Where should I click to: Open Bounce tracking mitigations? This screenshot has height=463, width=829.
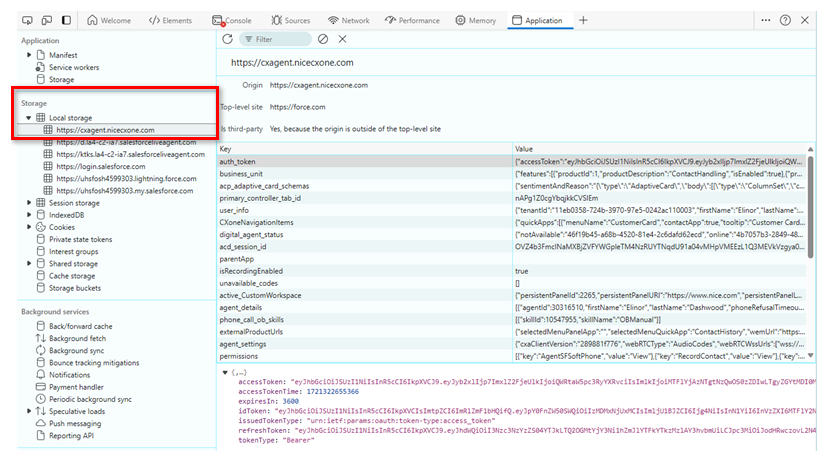[x=94, y=363]
